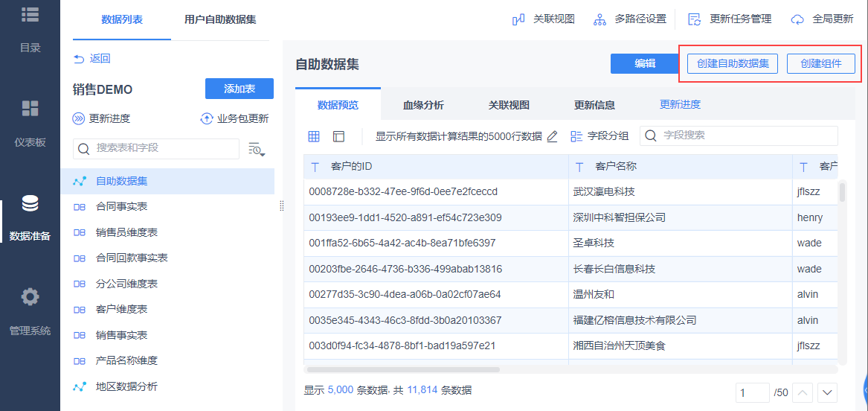This screenshot has width=868, height=411.
Task: Click the 添加表 button
Action: [x=239, y=89]
